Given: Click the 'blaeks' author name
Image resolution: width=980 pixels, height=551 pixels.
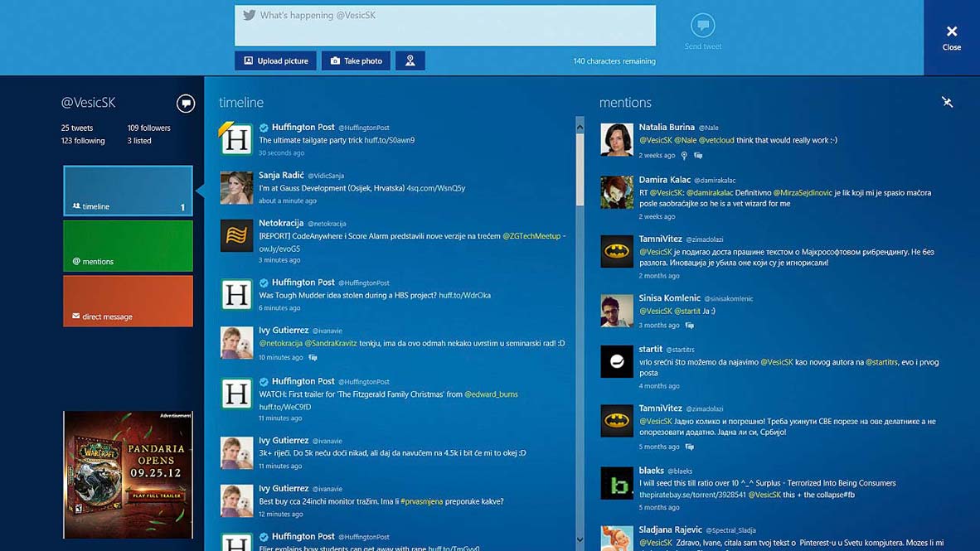Looking at the screenshot, I should click(x=651, y=471).
